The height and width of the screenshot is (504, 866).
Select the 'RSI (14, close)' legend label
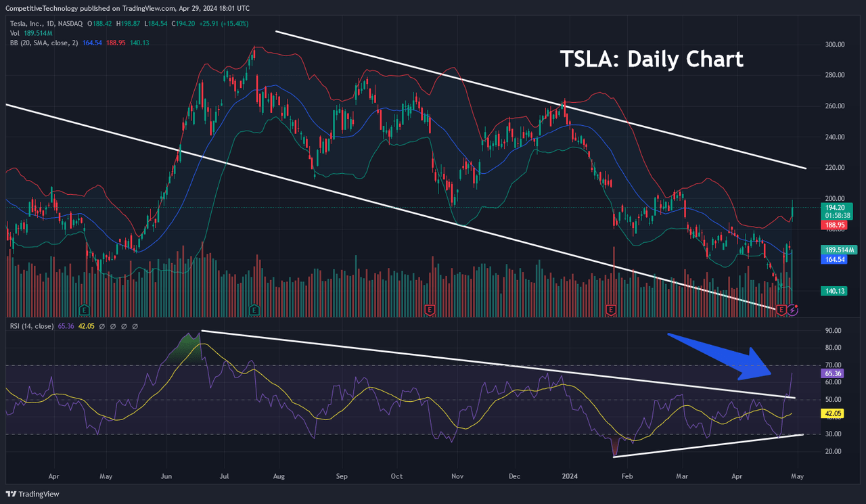pos(32,326)
